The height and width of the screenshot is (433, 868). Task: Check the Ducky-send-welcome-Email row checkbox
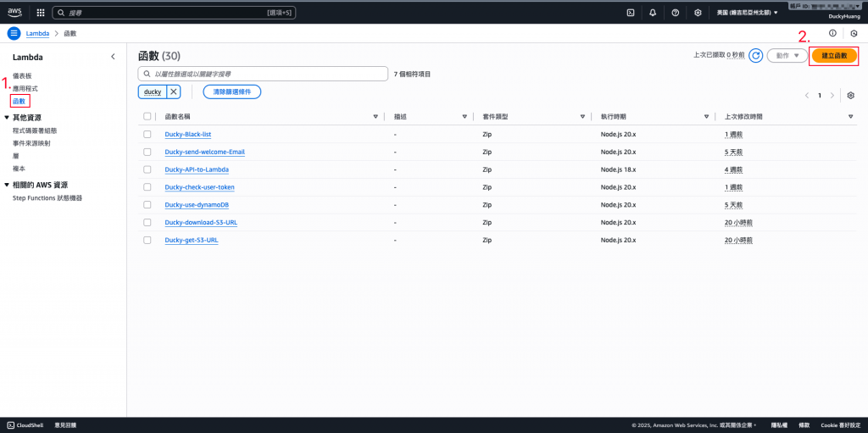point(147,152)
